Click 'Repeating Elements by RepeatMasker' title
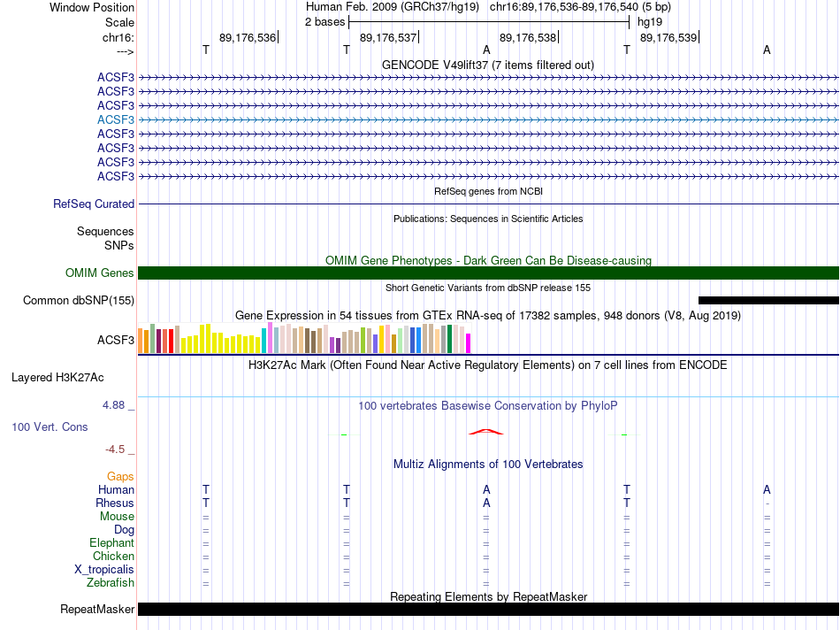 (489, 596)
